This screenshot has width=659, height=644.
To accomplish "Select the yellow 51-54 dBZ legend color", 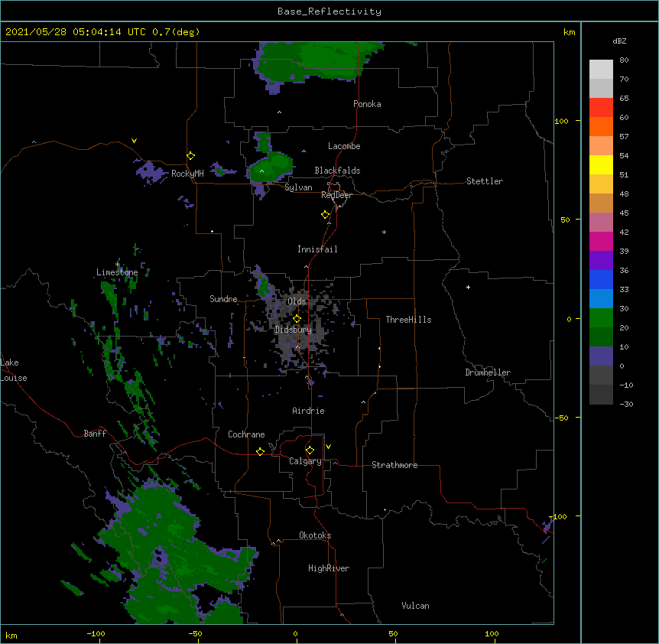I will (601, 164).
